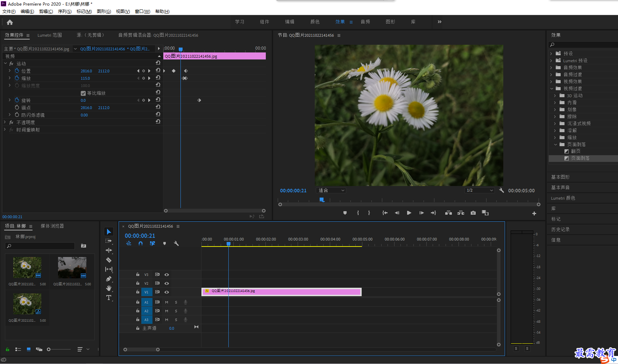This screenshot has width=618, height=364.
Task: Toggle V3 track output eye
Action: click(x=167, y=274)
